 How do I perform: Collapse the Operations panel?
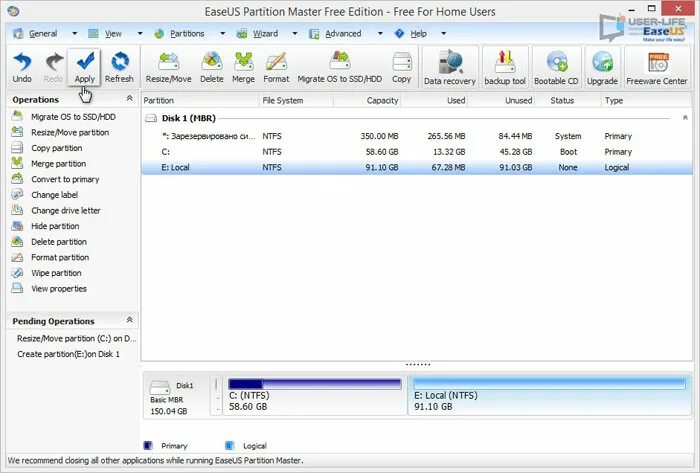click(129, 98)
